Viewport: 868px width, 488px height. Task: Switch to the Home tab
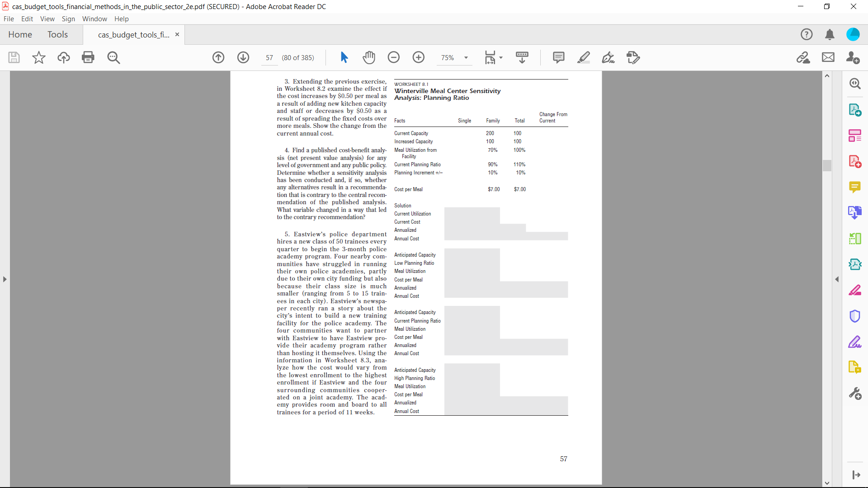20,34
